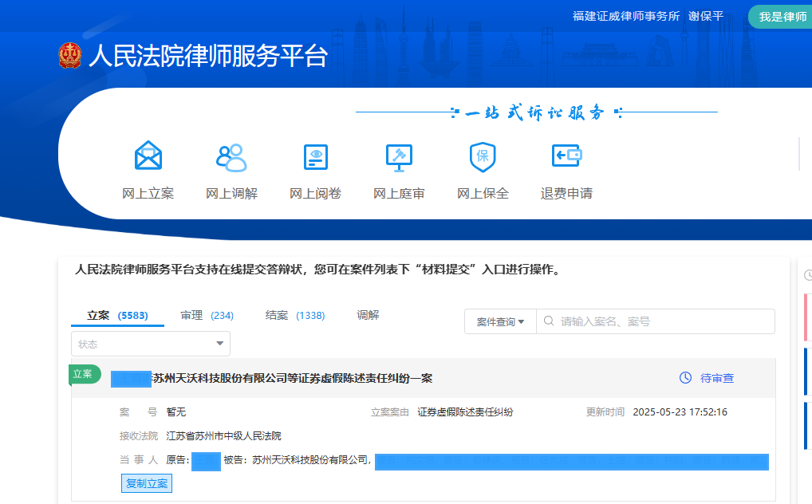
Task: Open the 网上阅卷 document icon
Action: tap(315, 157)
